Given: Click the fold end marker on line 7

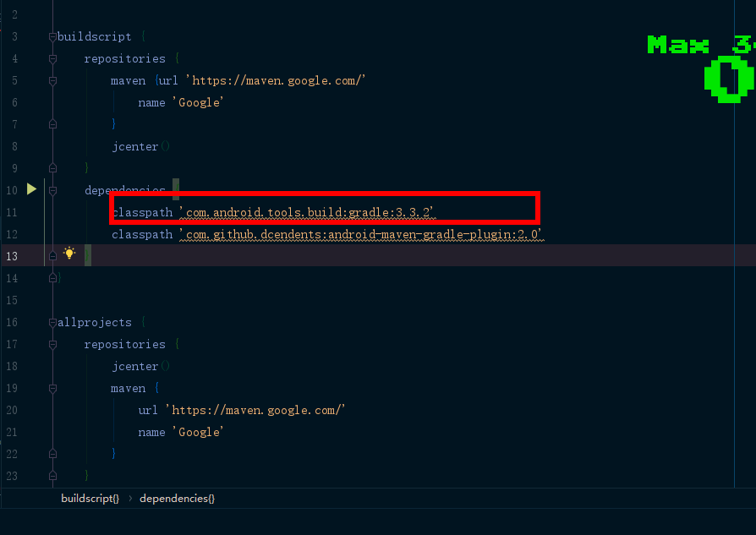Looking at the screenshot, I should tap(52, 124).
